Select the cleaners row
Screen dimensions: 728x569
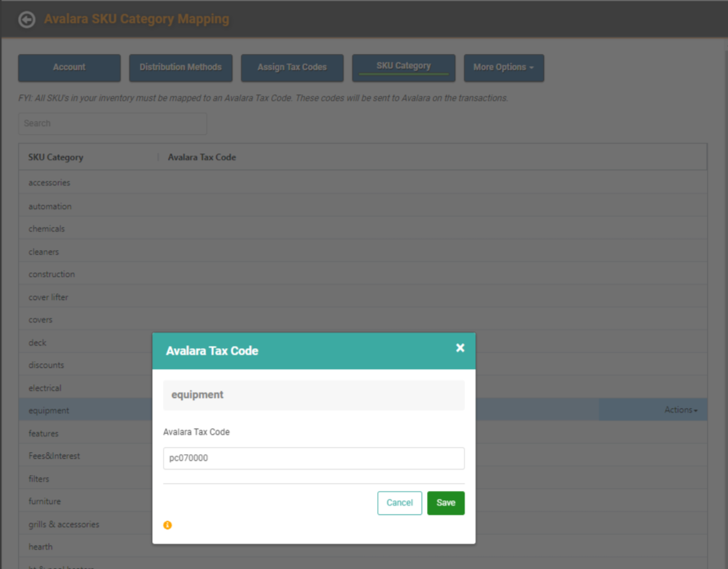point(363,251)
